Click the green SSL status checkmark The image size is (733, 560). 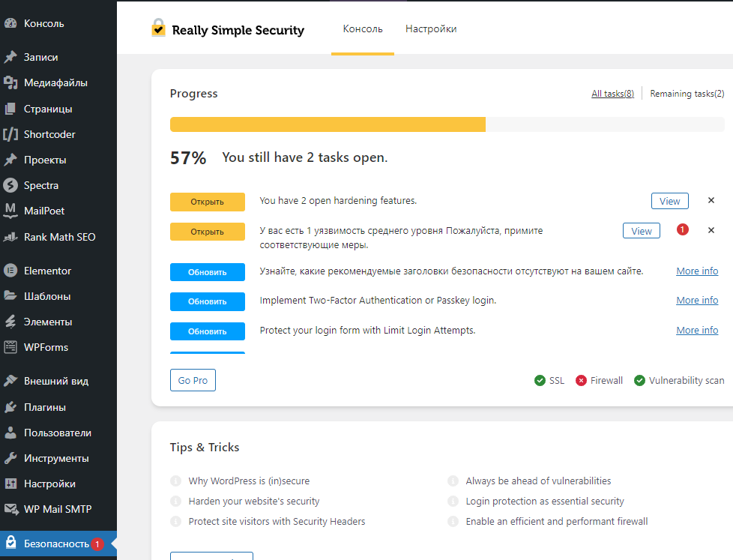pyautogui.click(x=540, y=381)
